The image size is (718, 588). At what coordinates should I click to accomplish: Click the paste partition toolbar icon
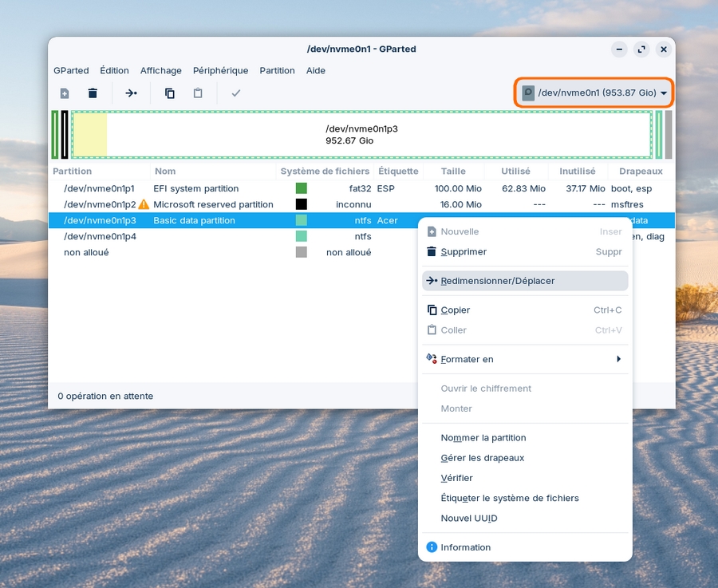pos(198,93)
